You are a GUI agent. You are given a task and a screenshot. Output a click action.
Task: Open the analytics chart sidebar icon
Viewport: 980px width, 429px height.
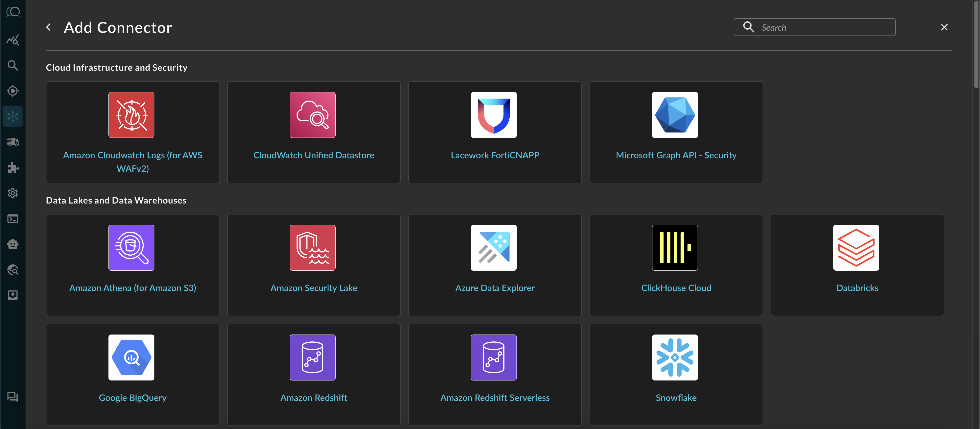[x=13, y=40]
